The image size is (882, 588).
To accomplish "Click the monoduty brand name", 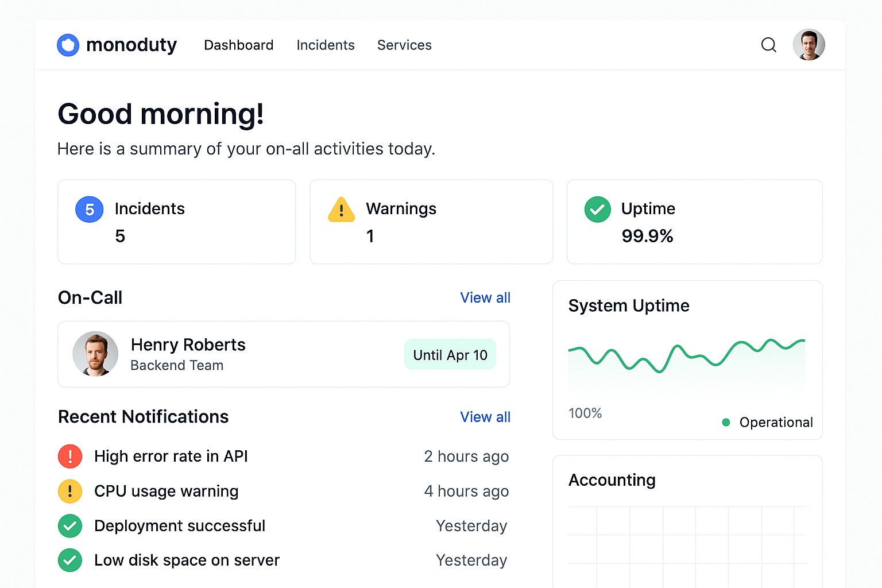I will coord(131,45).
